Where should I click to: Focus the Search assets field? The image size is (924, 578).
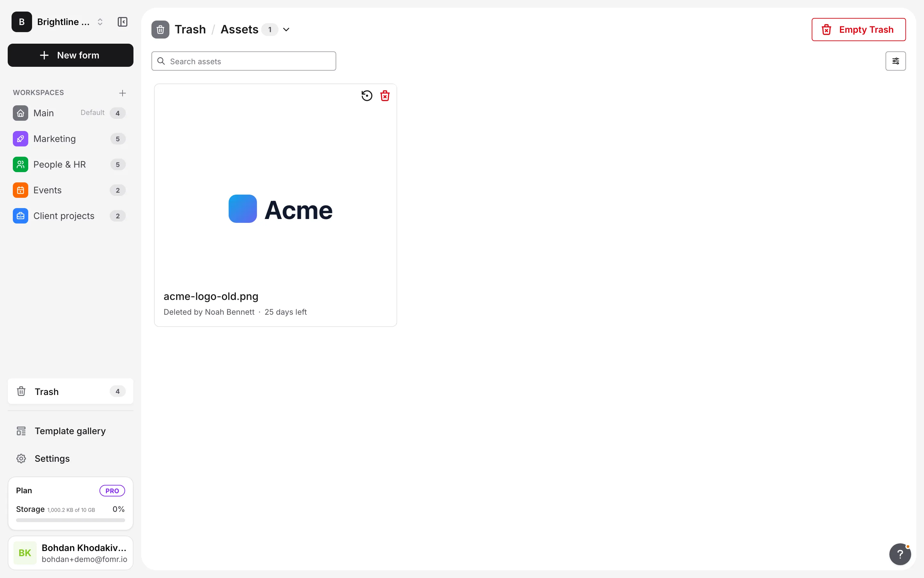click(244, 61)
